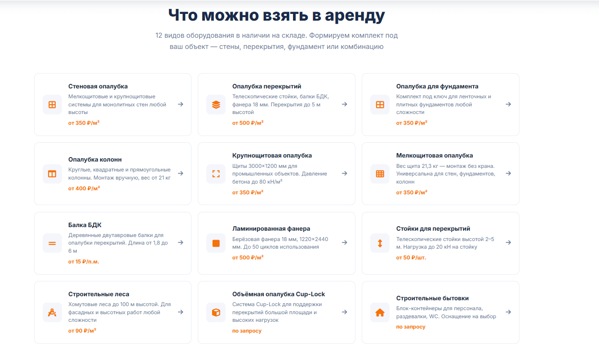Open the Опалубка колонн title link
This screenshot has height=364, width=599.
coord(95,159)
